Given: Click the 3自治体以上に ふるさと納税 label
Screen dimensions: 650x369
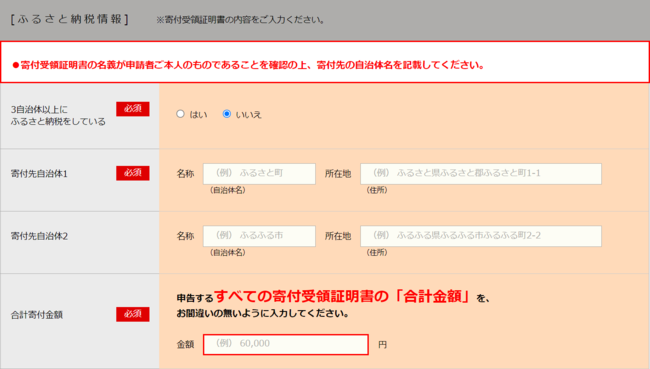Looking at the screenshot, I should (58, 116).
